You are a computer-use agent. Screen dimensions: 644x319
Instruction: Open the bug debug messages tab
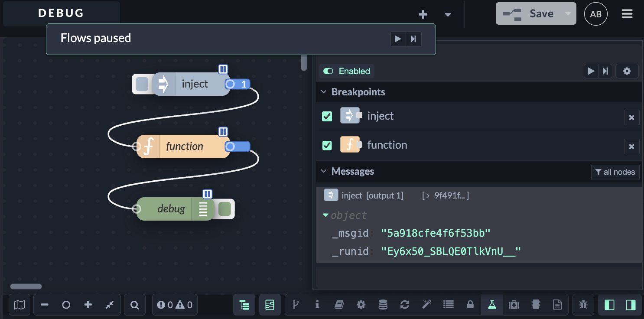pos(583,305)
